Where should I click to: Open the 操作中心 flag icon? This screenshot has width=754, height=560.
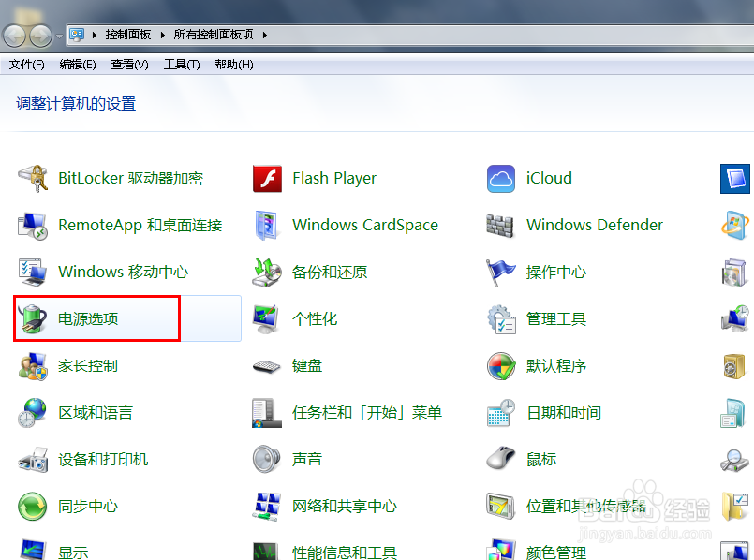[501, 273]
